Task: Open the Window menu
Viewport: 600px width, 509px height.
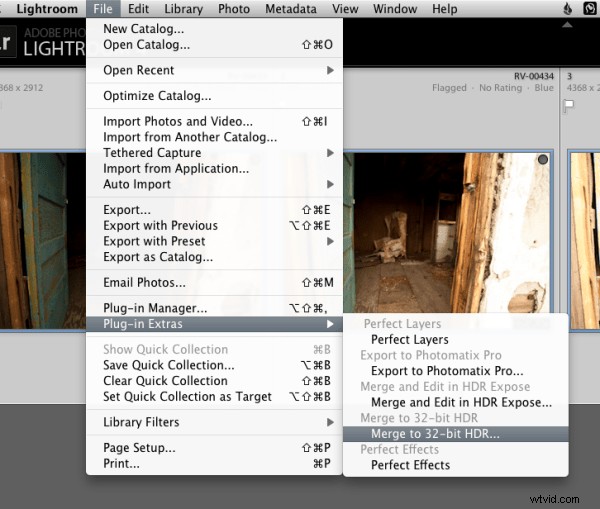Action: [x=395, y=8]
